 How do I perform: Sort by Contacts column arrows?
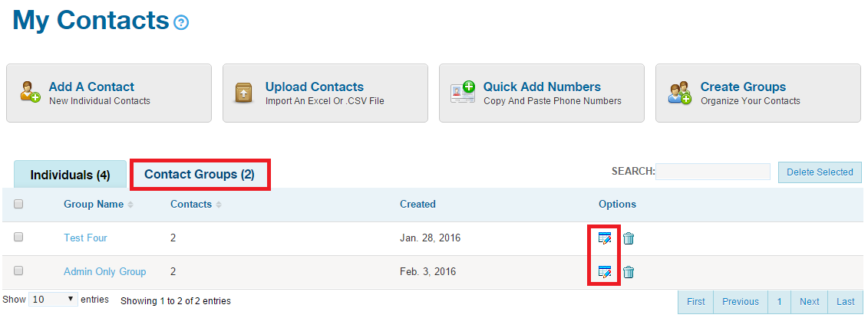219,205
